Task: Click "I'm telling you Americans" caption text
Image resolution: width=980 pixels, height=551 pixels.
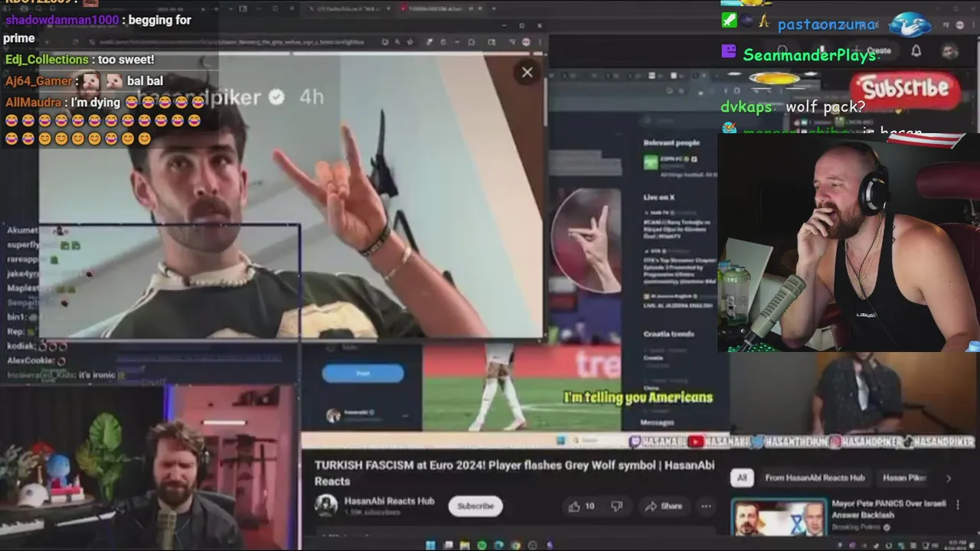Action: pyautogui.click(x=638, y=397)
